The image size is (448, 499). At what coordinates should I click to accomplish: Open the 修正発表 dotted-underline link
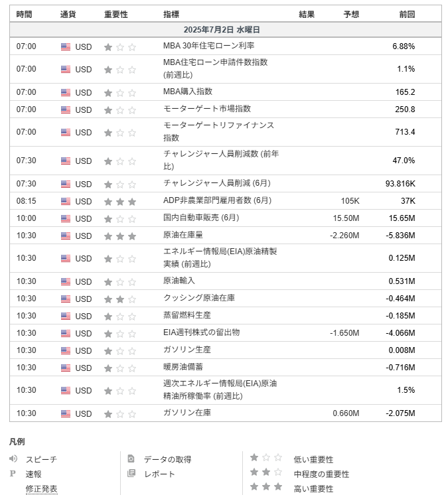pyautogui.click(x=41, y=488)
